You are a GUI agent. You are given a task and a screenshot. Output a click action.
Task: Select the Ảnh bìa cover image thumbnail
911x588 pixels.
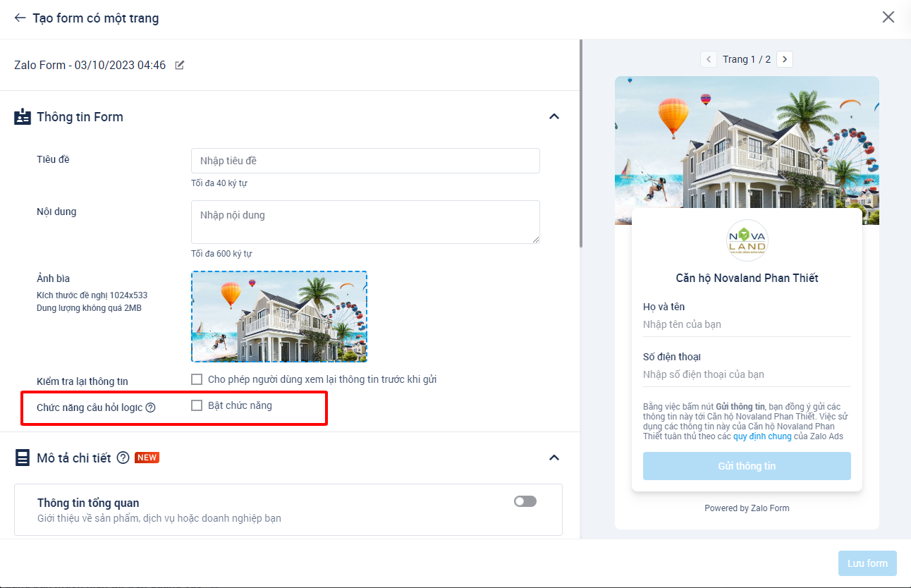pos(279,316)
